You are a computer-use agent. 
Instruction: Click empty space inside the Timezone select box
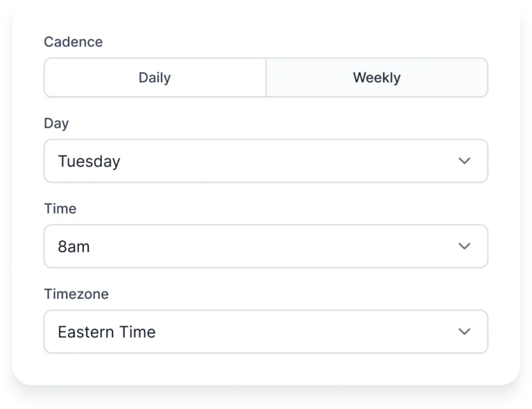pos(305,331)
